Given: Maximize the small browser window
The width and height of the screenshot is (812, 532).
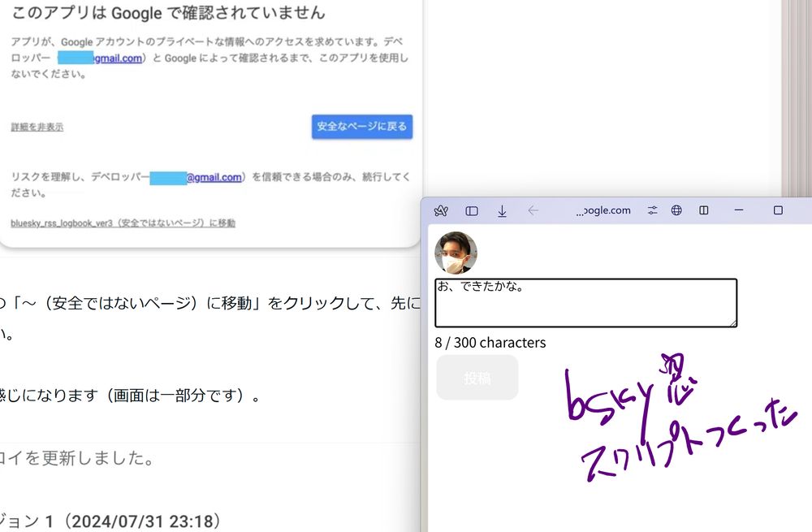Looking at the screenshot, I should click(x=778, y=210).
